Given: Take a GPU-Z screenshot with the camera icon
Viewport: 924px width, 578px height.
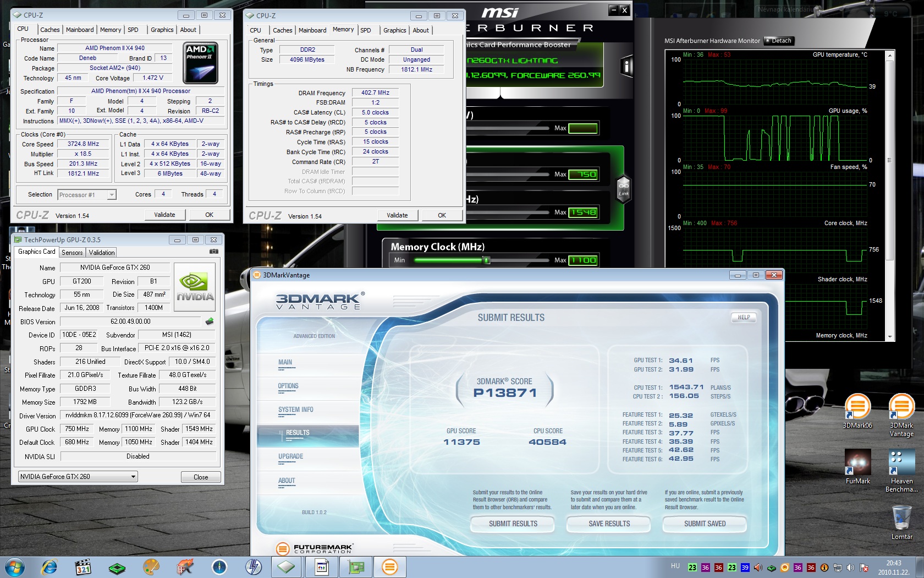Looking at the screenshot, I should click(214, 252).
